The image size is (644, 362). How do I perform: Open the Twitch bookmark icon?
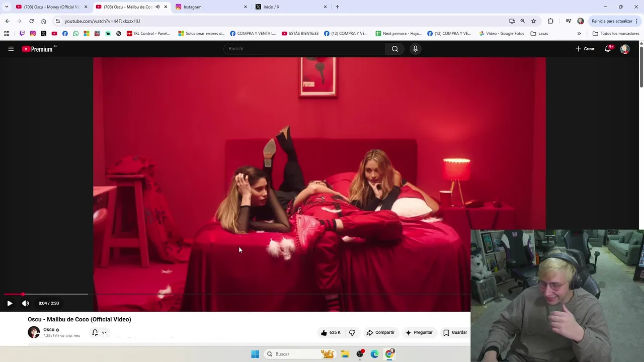22,34
